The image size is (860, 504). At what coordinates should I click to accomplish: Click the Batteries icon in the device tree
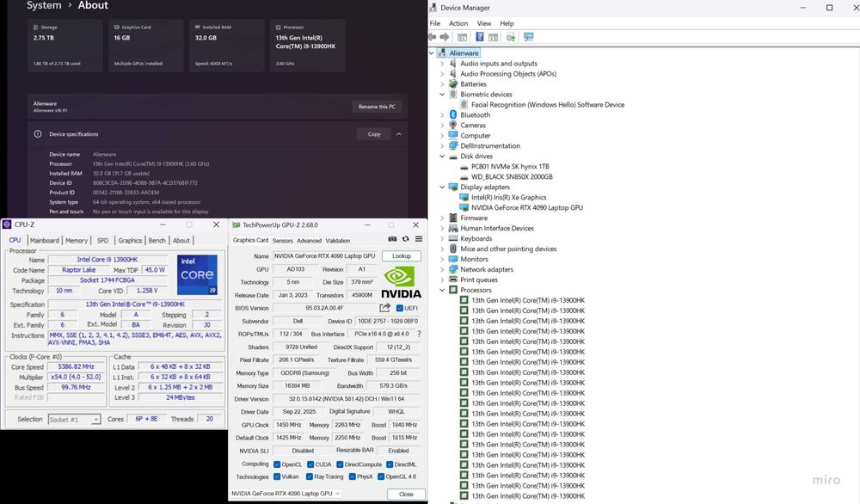[453, 84]
